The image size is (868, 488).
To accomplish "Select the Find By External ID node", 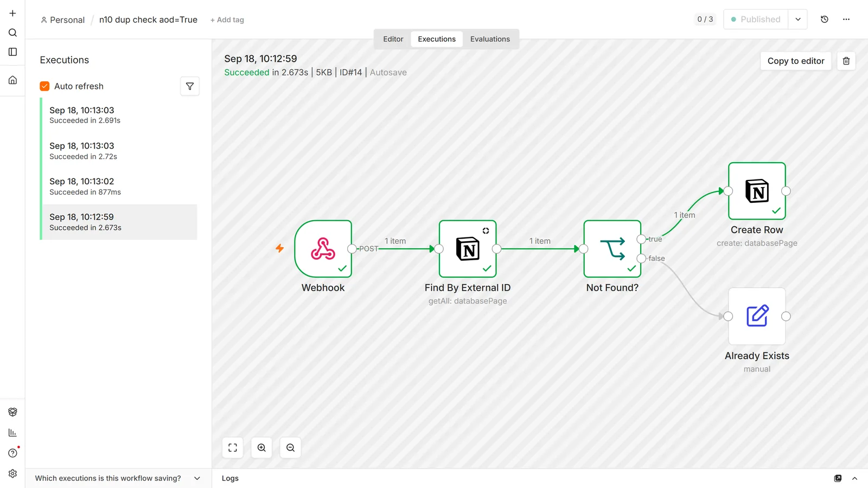I will click(468, 249).
